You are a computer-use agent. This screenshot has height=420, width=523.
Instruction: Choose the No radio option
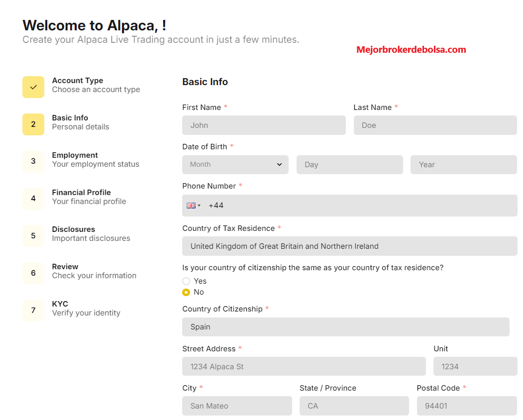[186, 292]
